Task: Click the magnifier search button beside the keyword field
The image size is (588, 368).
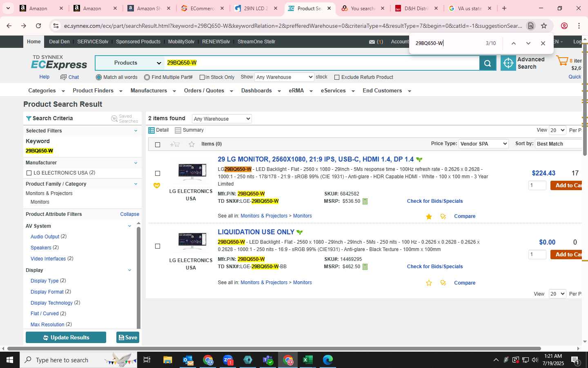Action: pos(488,63)
